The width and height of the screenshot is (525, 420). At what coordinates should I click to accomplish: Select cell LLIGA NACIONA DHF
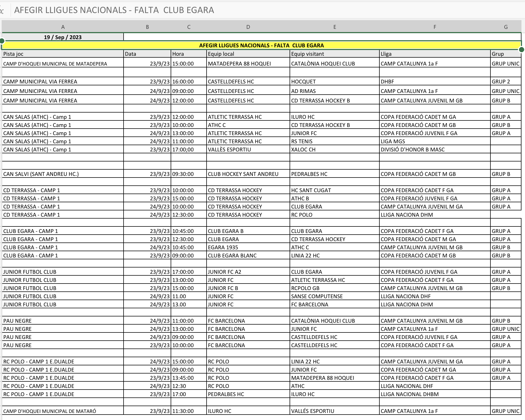coord(435,296)
